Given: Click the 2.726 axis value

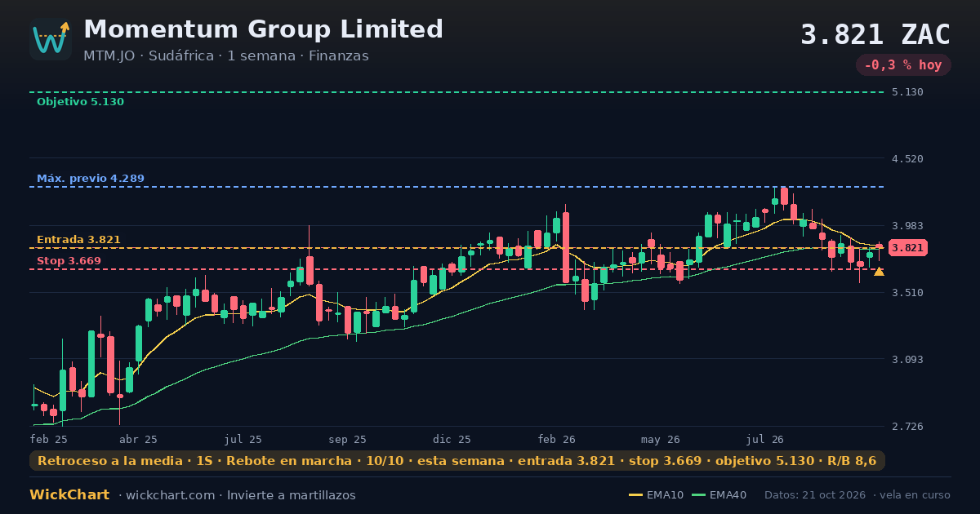Looking at the screenshot, I should tap(908, 427).
